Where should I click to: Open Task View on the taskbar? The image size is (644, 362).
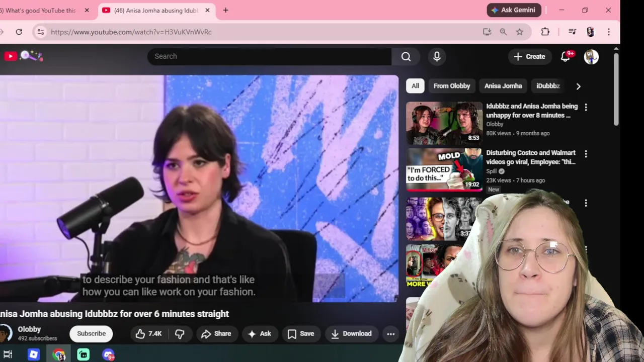pos(8,354)
